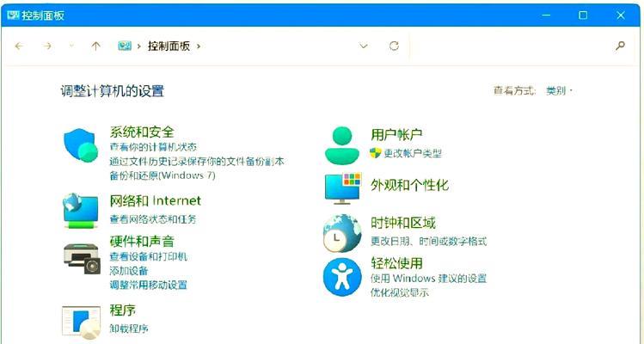Image resolution: width=644 pixels, height=344 pixels.
Task: Minimize the 控制面板 window
Action: coord(546,15)
